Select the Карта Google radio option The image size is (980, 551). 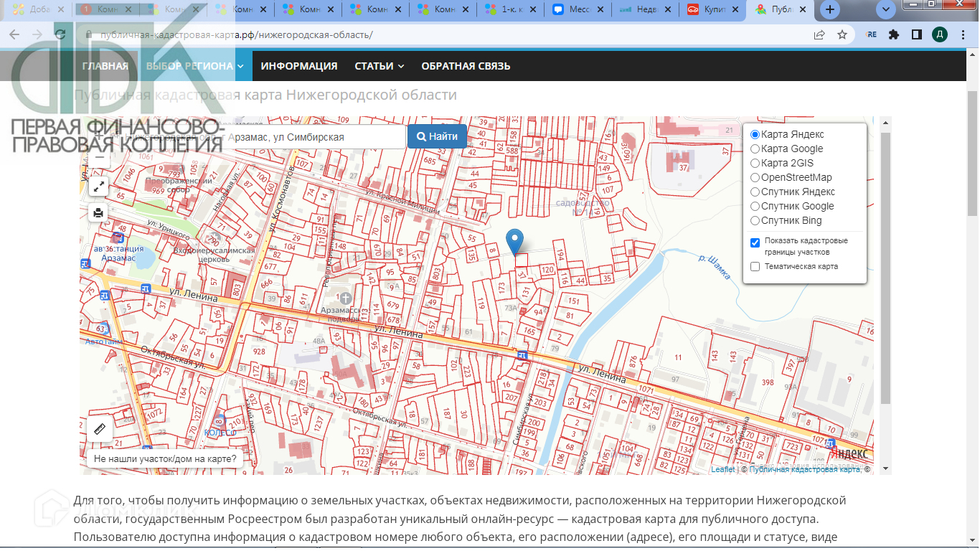[x=755, y=149]
